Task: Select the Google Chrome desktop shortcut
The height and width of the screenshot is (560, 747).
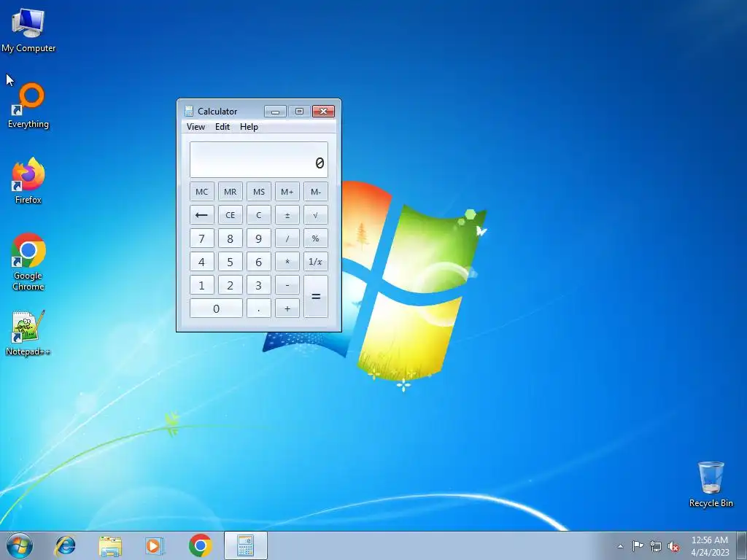Action: pyautogui.click(x=28, y=262)
